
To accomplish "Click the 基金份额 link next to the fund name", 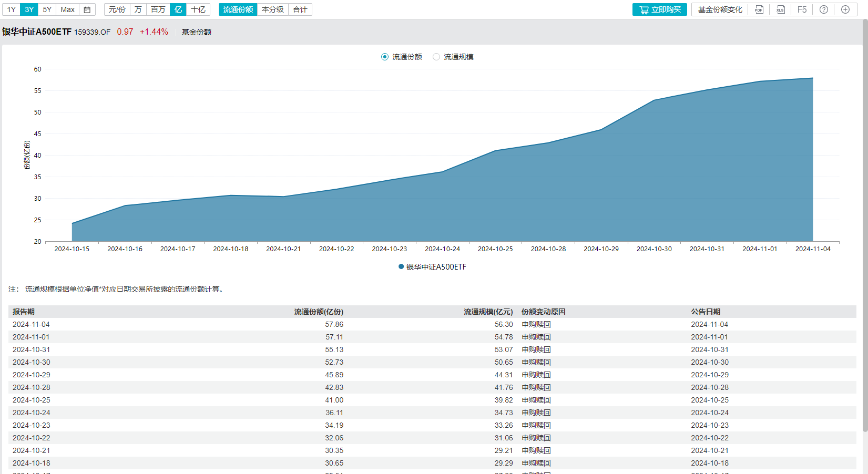I will tap(196, 32).
